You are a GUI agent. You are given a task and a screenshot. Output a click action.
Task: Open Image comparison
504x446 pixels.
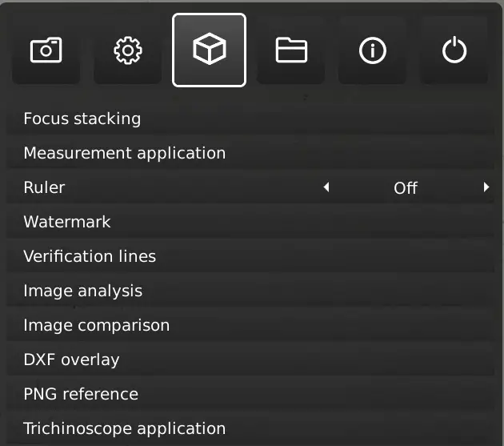(x=97, y=325)
